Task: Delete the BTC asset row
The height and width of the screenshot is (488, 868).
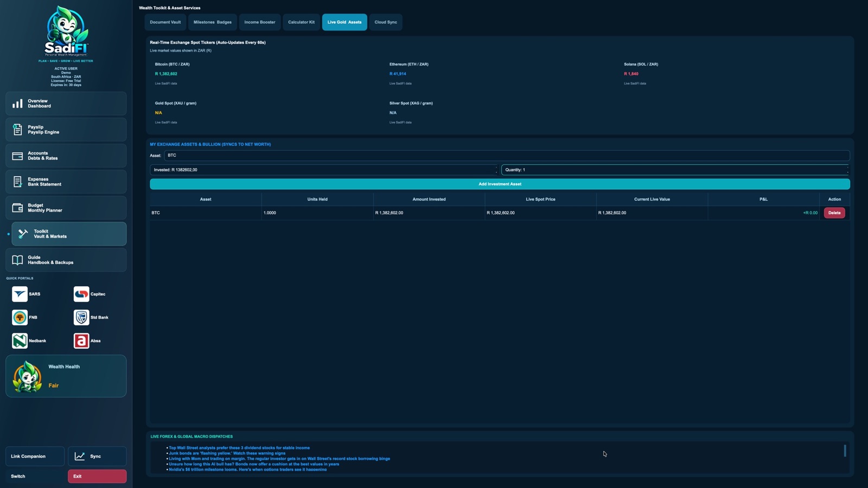Action: point(834,213)
